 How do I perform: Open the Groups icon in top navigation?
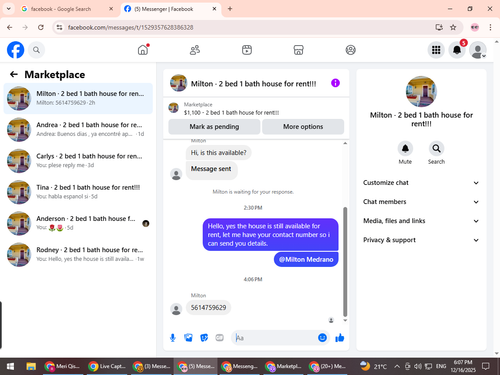350,50
